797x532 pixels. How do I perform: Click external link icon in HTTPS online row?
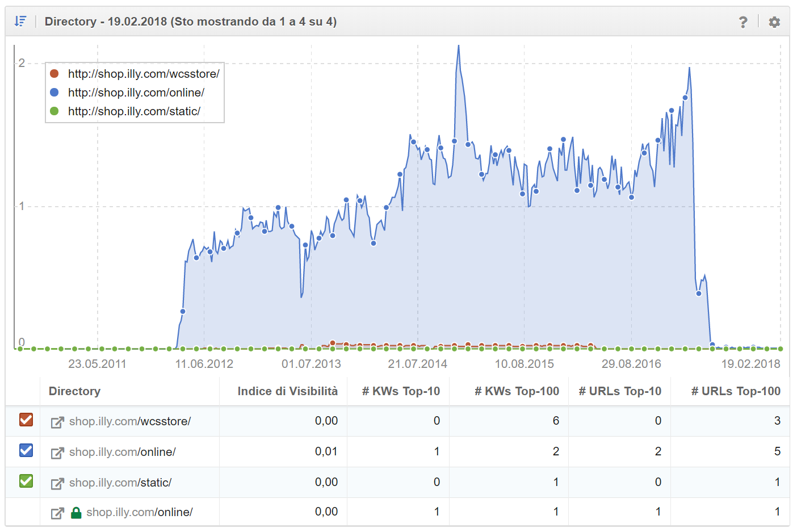click(57, 513)
